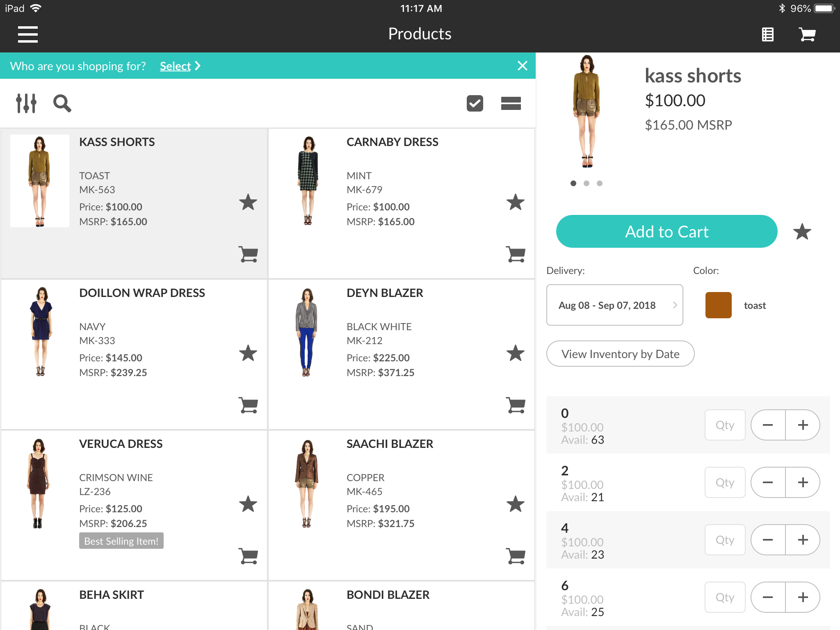Tap MK-679 style number
The image size is (840, 630).
coord(364,189)
